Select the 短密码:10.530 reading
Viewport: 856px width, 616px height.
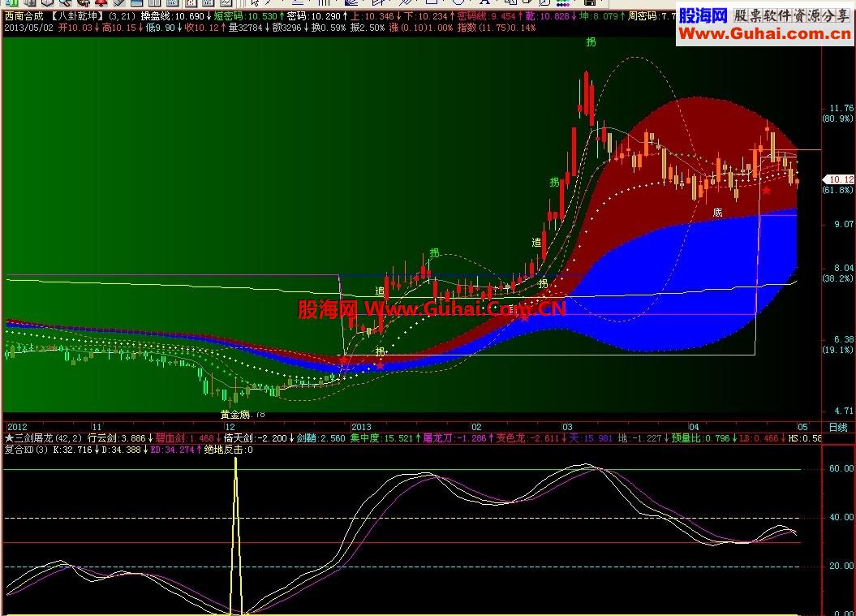click(x=245, y=16)
